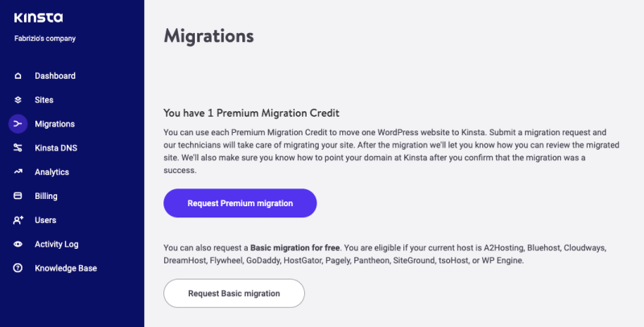Click Request Basic migration button
The image size is (644, 327).
point(234,293)
